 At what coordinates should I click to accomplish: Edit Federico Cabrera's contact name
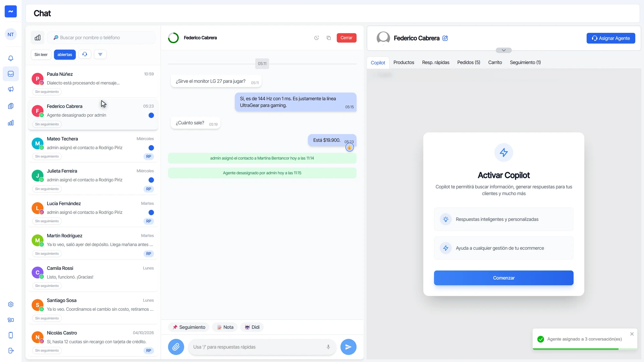pyautogui.click(x=445, y=38)
